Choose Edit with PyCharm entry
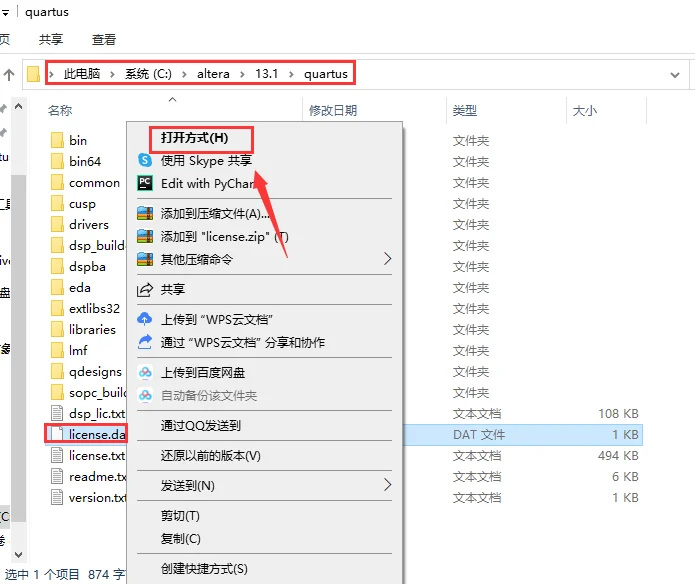Screen dimensions: 695x584 tap(208, 183)
